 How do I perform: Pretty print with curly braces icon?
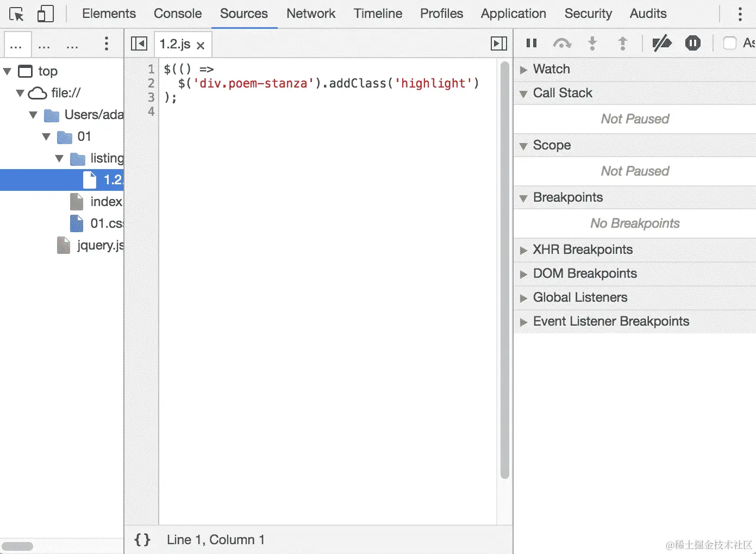point(142,539)
